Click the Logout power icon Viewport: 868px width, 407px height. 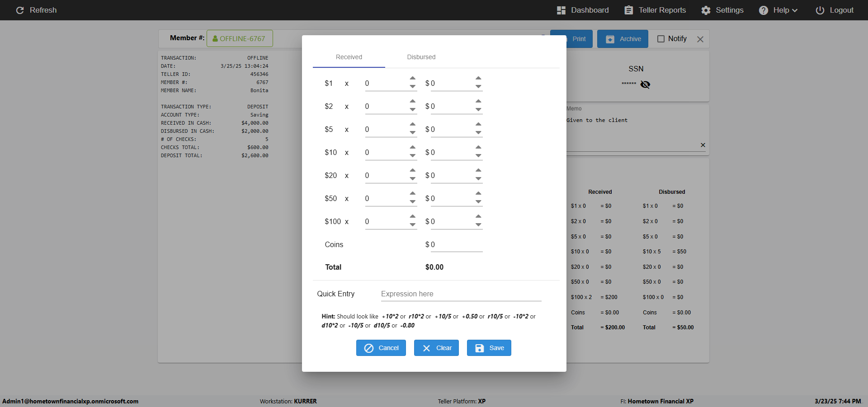pos(820,10)
